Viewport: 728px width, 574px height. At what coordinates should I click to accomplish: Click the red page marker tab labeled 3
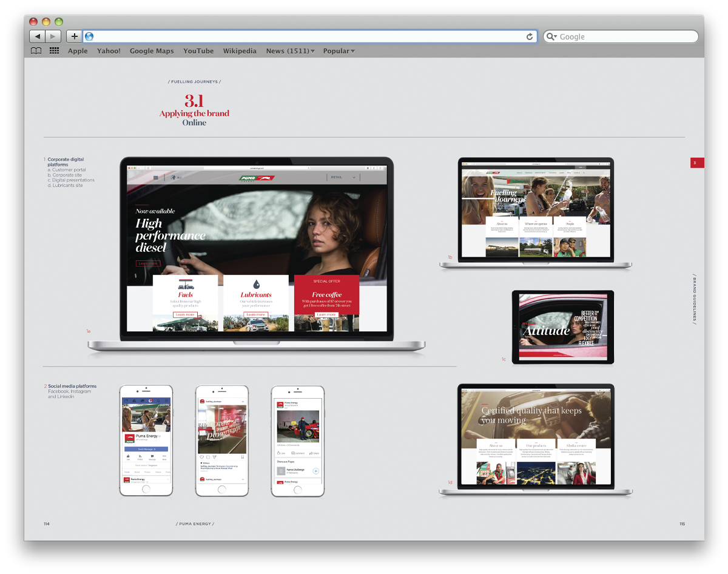pyautogui.click(x=697, y=163)
